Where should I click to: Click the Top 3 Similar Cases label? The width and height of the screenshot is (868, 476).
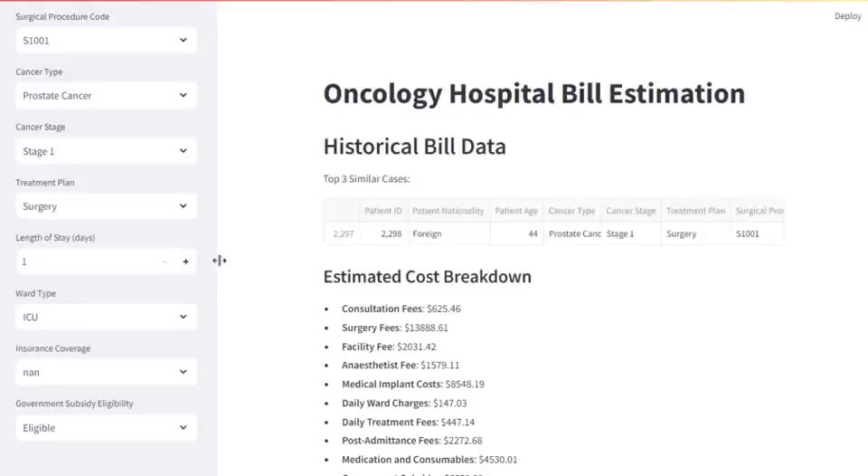366,179
